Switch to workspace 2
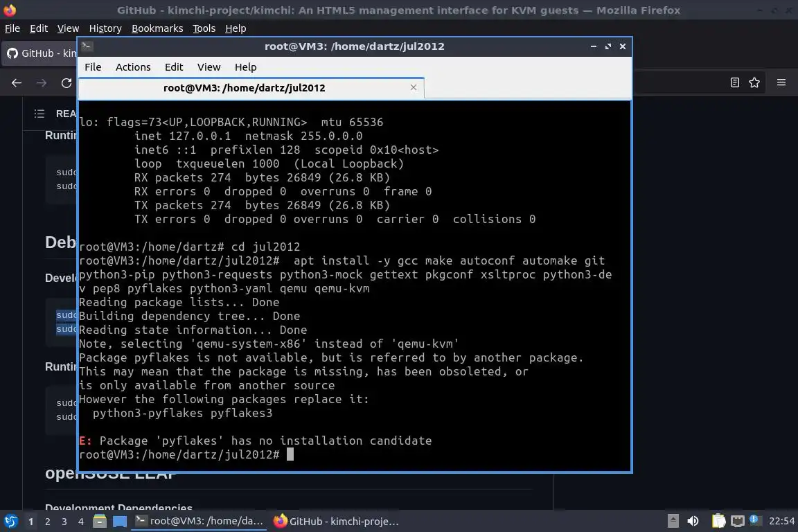This screenshot has height=532, width=798. (x=47, y=522)
